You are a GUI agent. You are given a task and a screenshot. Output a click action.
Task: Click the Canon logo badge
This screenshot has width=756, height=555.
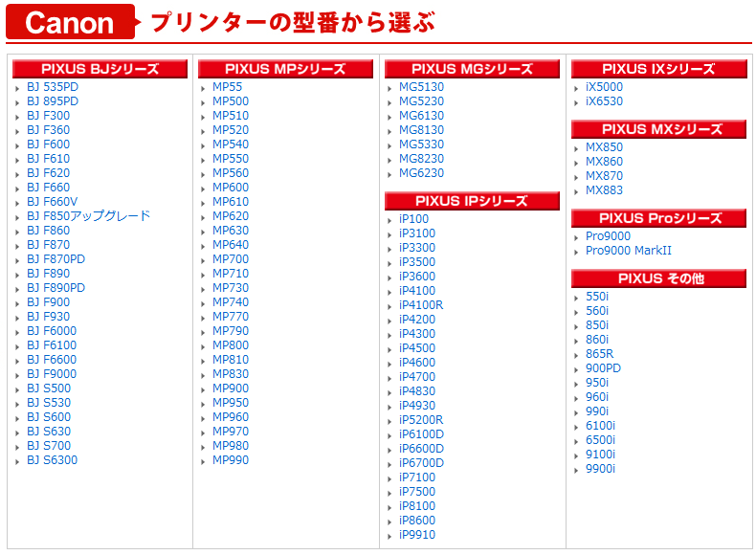(71, 22)
